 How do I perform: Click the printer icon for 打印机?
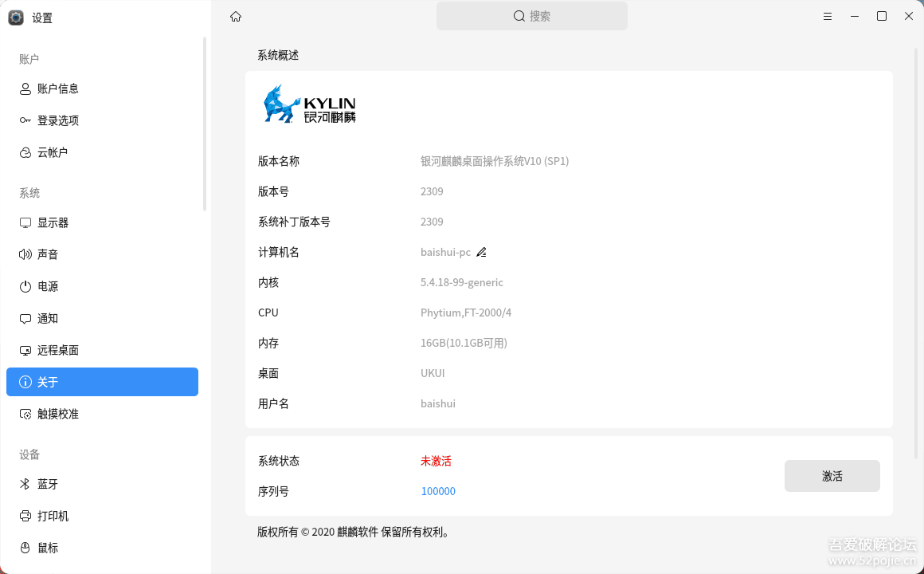[x=25, y=516]
